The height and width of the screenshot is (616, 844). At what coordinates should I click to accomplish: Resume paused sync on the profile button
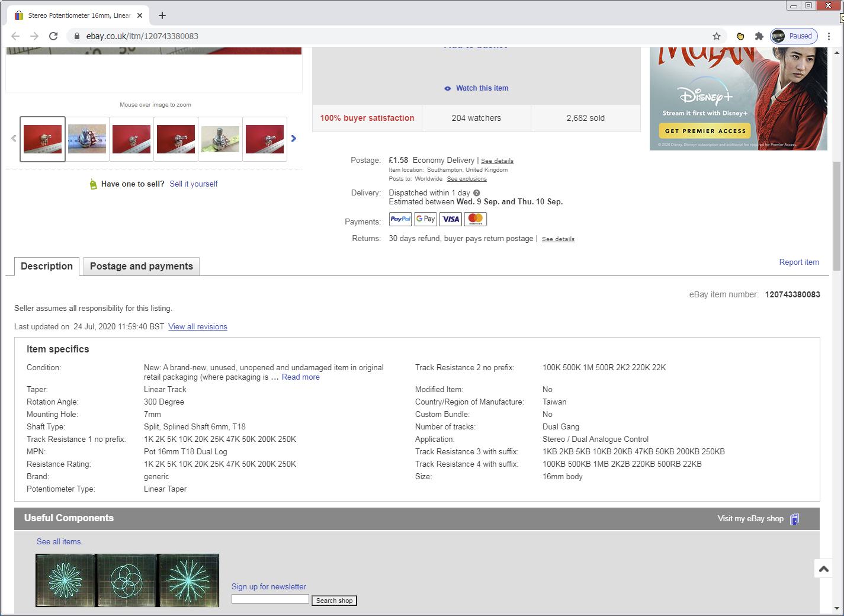794,36
